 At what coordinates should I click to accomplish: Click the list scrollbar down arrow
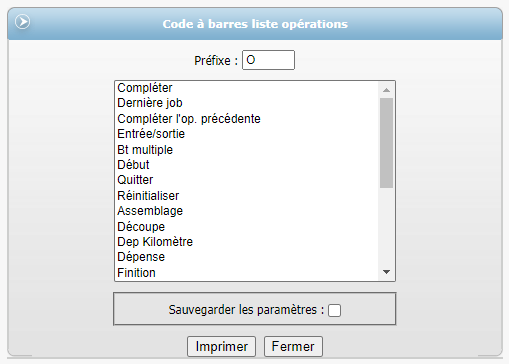click(x=386, y=272)
